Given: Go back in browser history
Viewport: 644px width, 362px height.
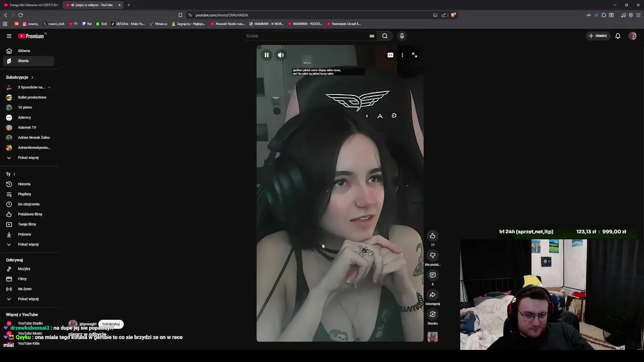Looking at the screenshot, I should [x=6, y=15].
